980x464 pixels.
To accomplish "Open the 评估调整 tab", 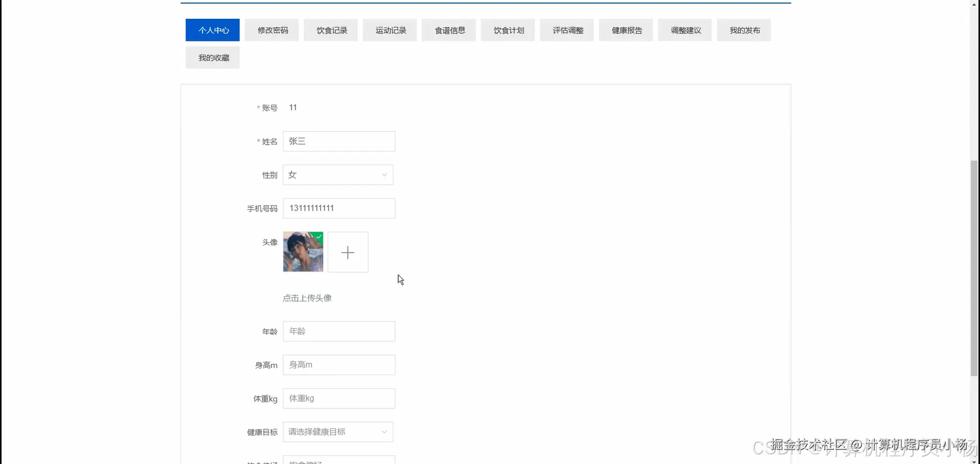I will point(567,30).
